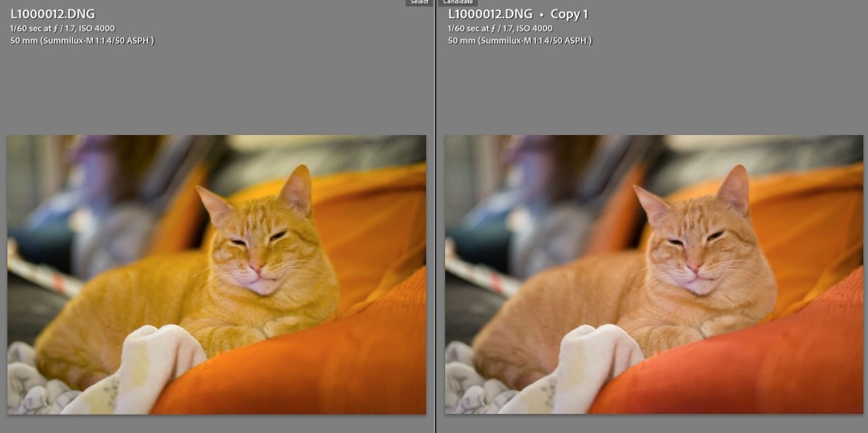The width and height of the screenshot is (868, 433).
Task: Click exposure info line in Select pane
Action: [62, 29]
